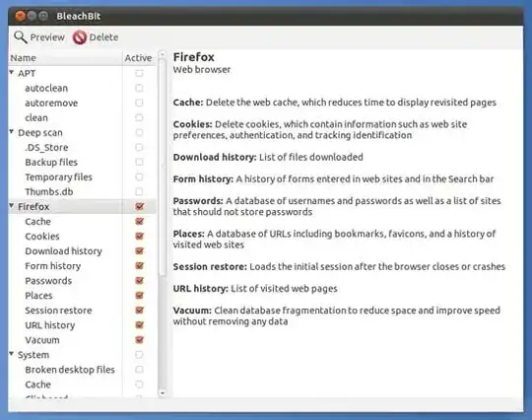Collapse the Deep scan group arrow
Screen dimensions: 532x420
click(12, 132)
